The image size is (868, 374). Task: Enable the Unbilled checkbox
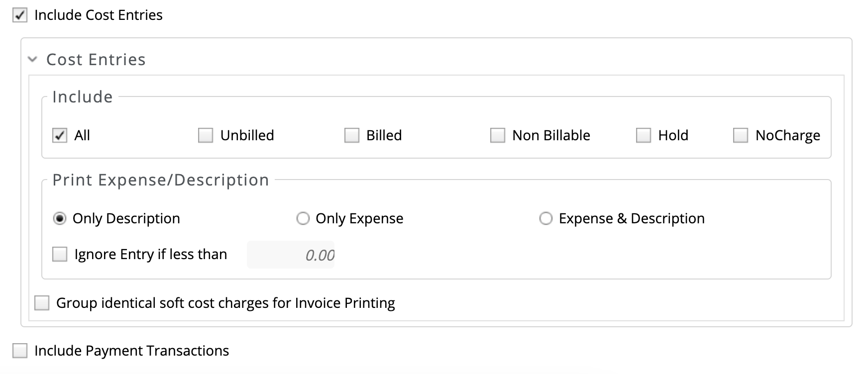[206, 135]
